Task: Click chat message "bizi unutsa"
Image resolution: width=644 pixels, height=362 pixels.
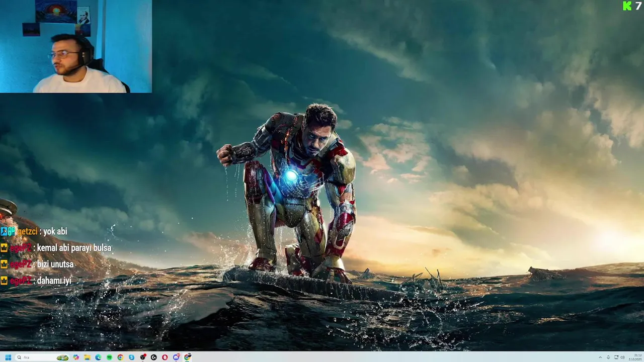Action: pyautogui.click(x=55, y=264)
